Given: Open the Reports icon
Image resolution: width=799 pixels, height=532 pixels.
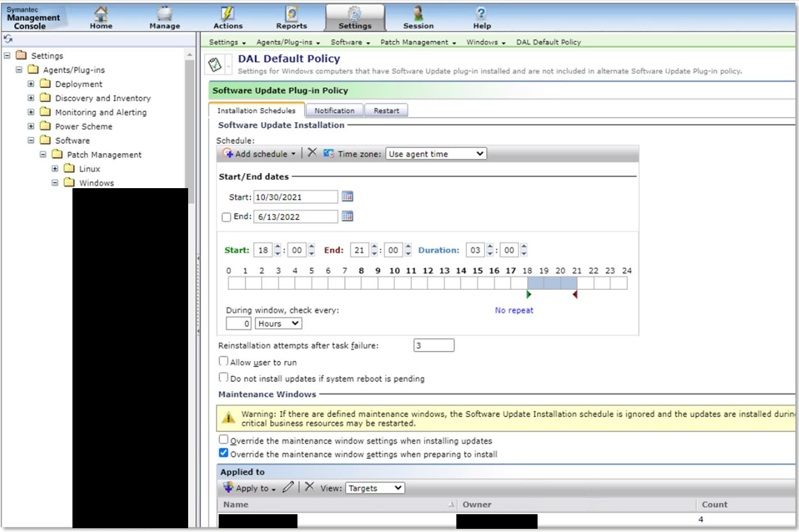Looking at the screenshot, I should click(291, 14).
